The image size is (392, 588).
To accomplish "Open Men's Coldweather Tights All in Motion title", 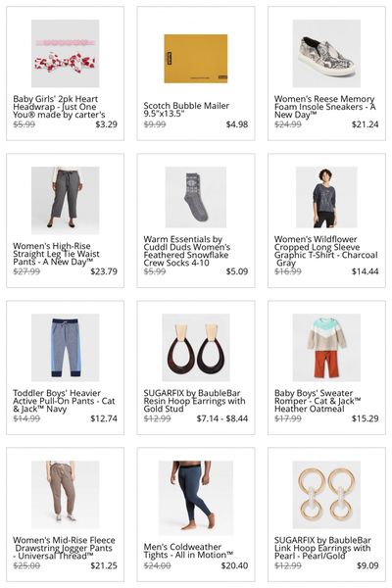I will [188, 551].
